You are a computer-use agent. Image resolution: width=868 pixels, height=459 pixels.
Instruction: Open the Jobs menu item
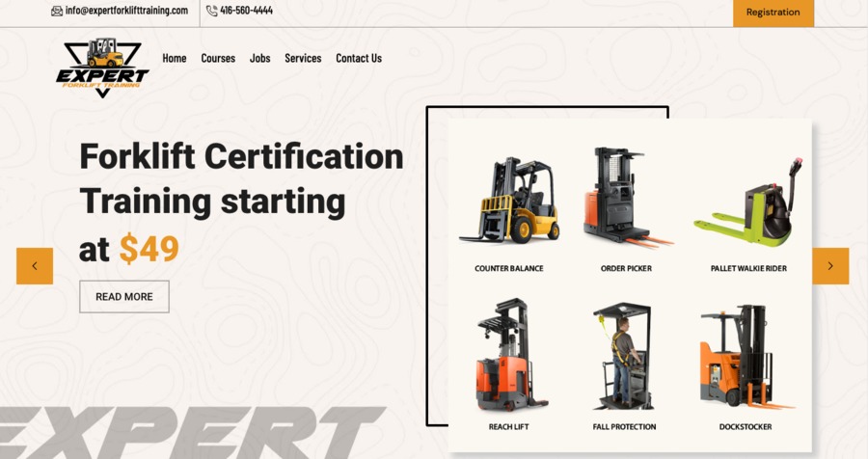[259, 58]
